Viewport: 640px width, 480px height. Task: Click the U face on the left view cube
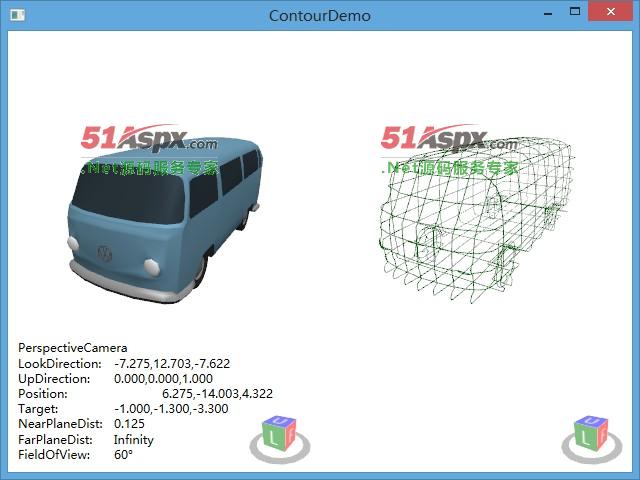point(281,421)
